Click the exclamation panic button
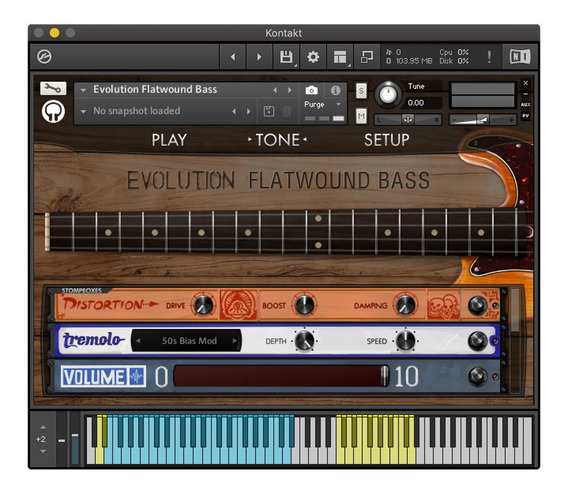Screen dimensions: 568x494 click(x=489, y=57)
